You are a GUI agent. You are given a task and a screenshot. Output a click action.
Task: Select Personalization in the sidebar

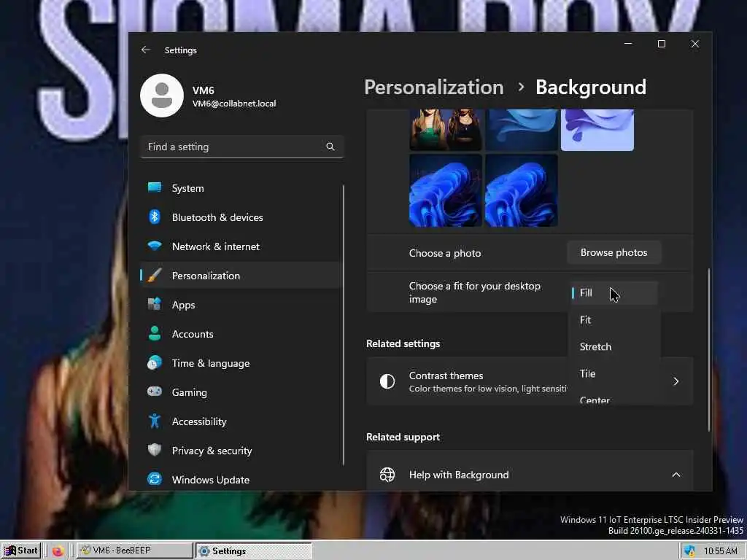pos(241,275)
